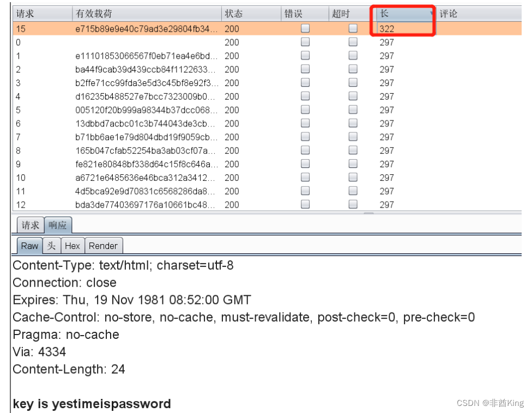Select payload 005120f20b999a98344b37dcc068…
The image size is (532, 413).
[x=146, y=110]
